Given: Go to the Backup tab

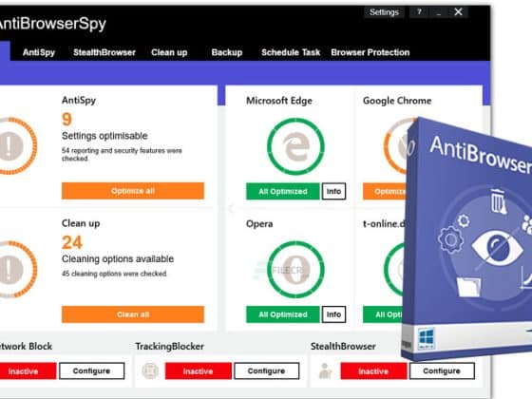Looking at the screenshot, I should coord(227,52).
